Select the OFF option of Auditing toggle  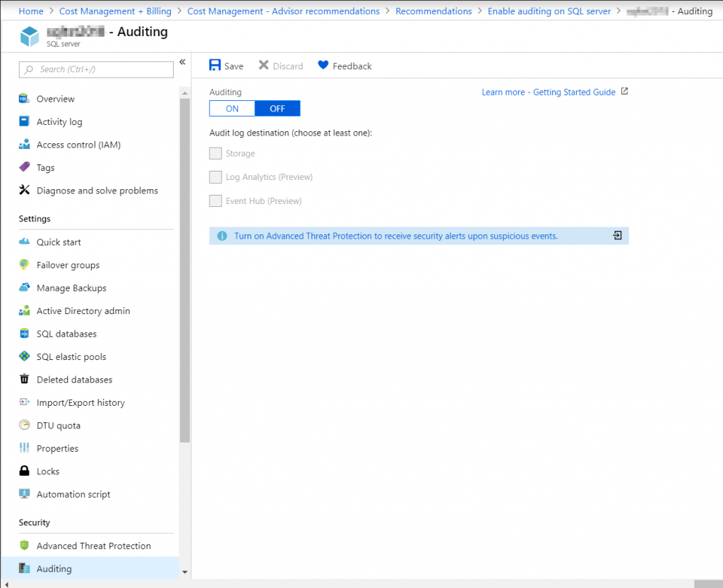(277, 108)
